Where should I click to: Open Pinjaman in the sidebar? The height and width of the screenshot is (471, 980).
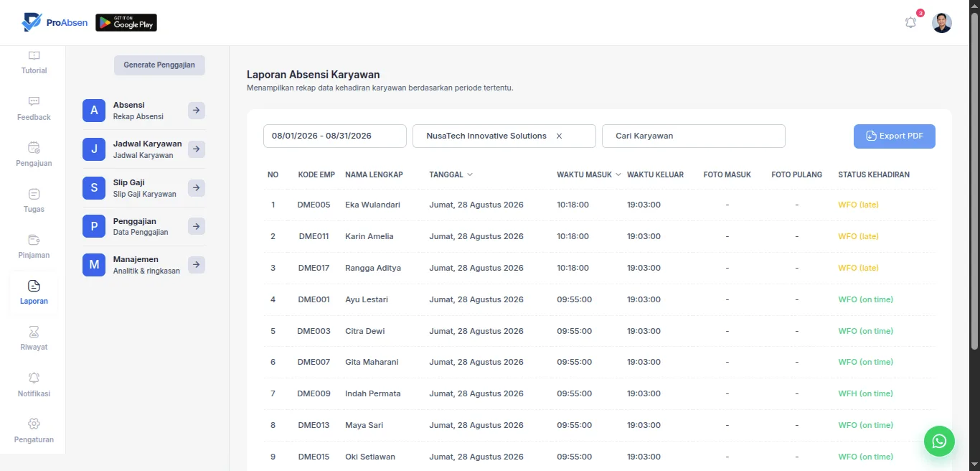34,246
